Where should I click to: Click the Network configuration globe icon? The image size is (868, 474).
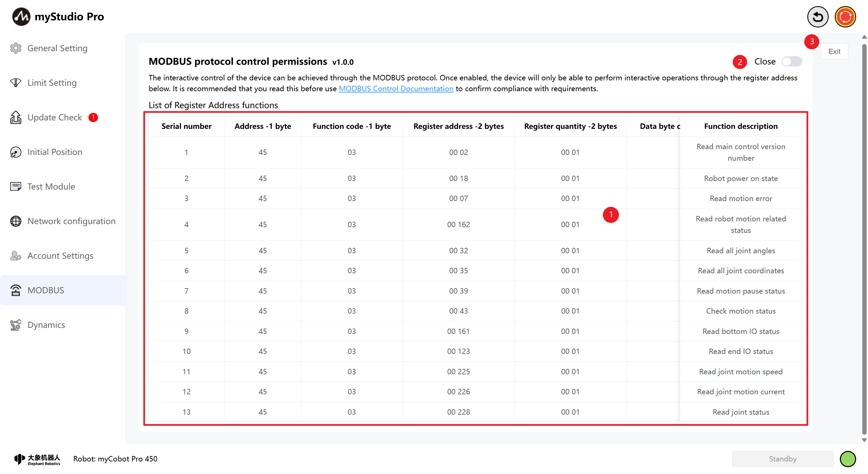16,221
